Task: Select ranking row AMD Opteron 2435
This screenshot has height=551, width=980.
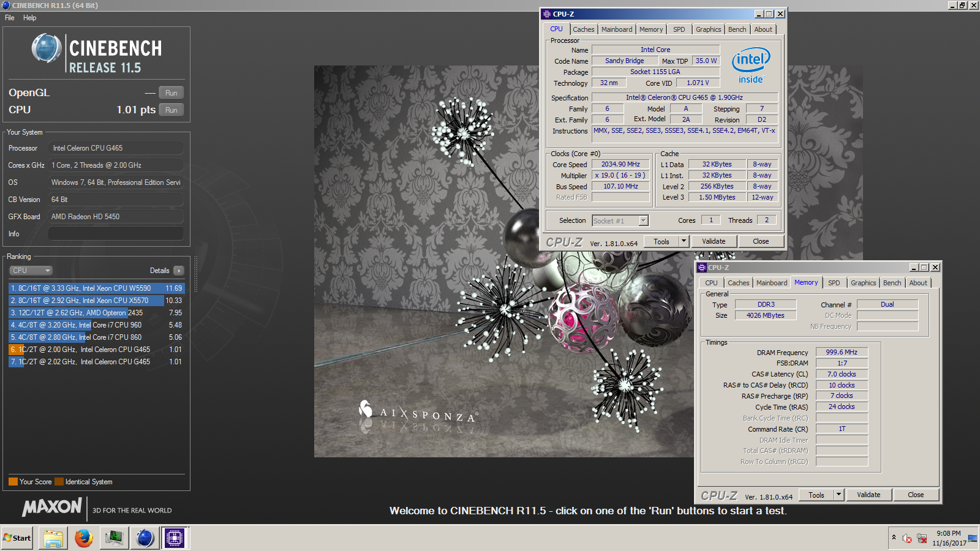Action: (x=97, y=313)
